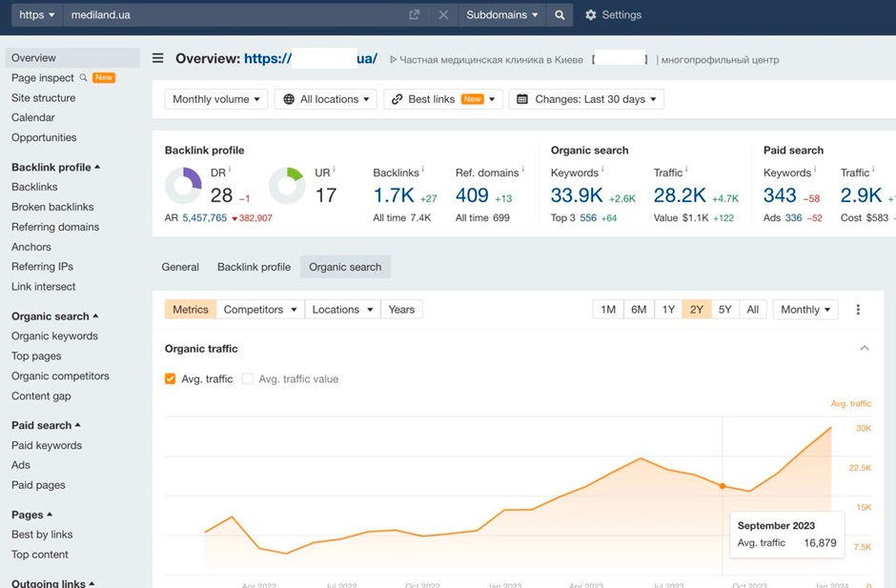896x588 pixels.
Task: Set chart range to 5Y
Action: 724,309
